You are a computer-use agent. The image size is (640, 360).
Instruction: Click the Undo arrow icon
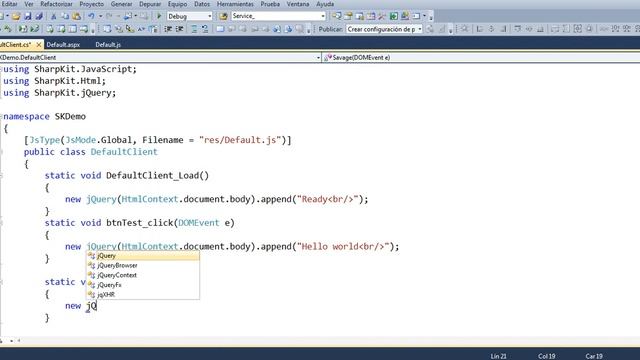91,16
